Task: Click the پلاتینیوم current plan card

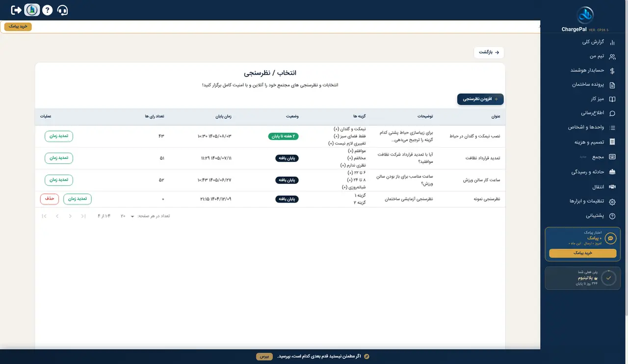Action: click(583, 278)
